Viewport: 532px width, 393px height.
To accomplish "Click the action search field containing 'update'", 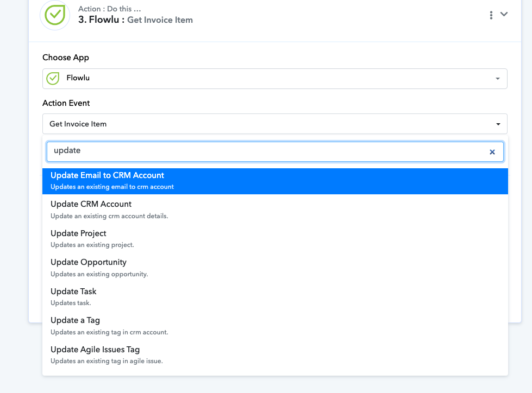I will [x=275, y=151].
